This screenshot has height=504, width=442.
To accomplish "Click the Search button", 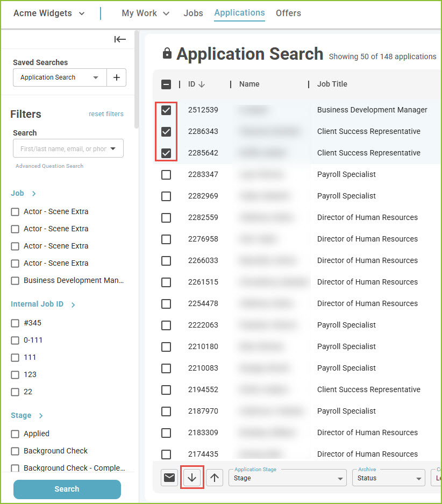I will point(67,489).
